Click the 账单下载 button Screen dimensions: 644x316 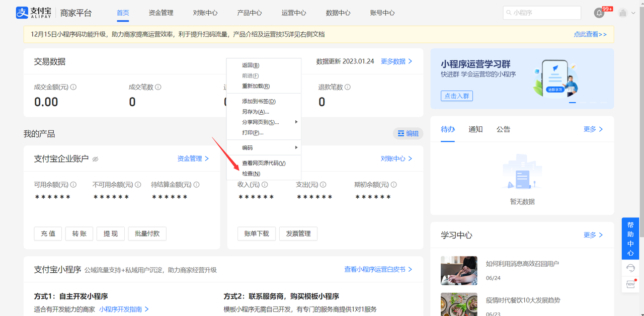pos(257,233)
